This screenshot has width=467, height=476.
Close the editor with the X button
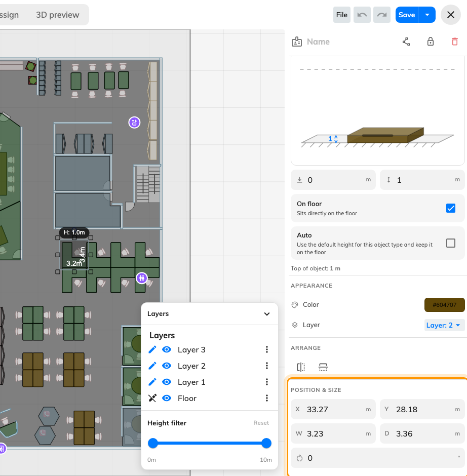451,15
